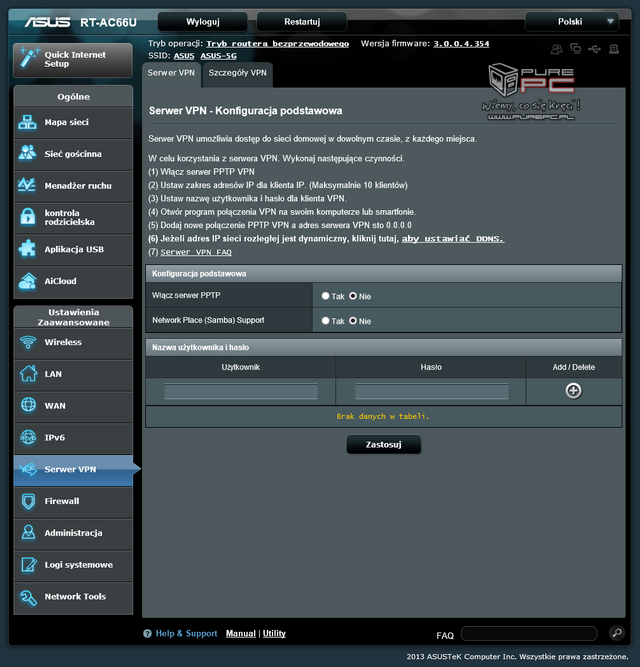Open the Administracja menu entry
Viewport: 640px width, 667px height.
coord(73,533)
